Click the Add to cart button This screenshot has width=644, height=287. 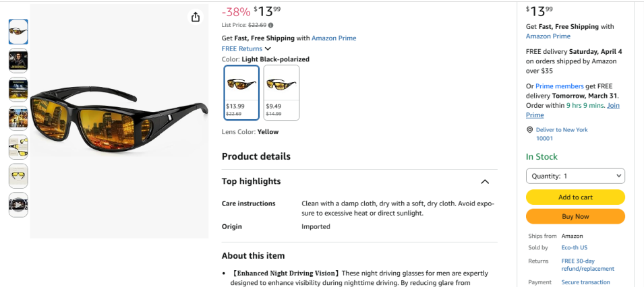[575, 197]
